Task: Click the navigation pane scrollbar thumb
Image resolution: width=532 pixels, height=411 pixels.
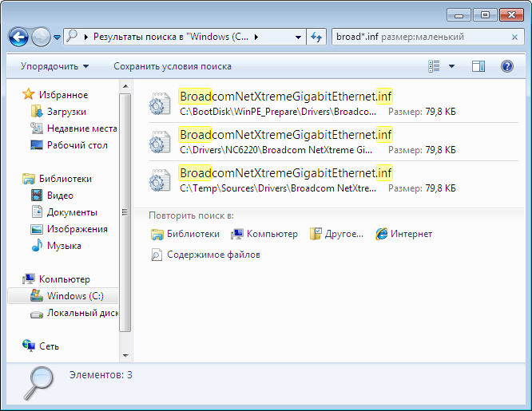Action: tap(125, 212)
